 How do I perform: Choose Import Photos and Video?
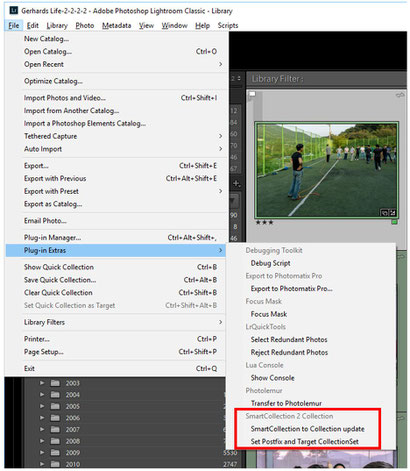click(x=117, y=98)
